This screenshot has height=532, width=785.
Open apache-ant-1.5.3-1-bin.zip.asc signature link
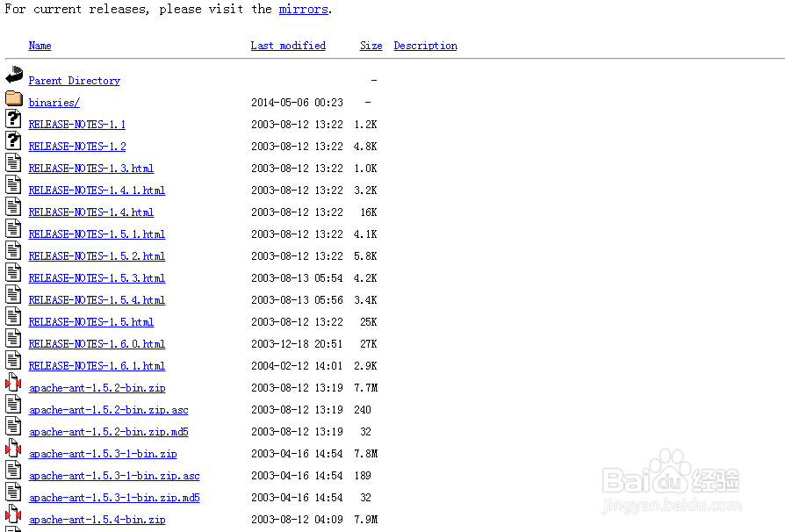click(x=114, y=477)
